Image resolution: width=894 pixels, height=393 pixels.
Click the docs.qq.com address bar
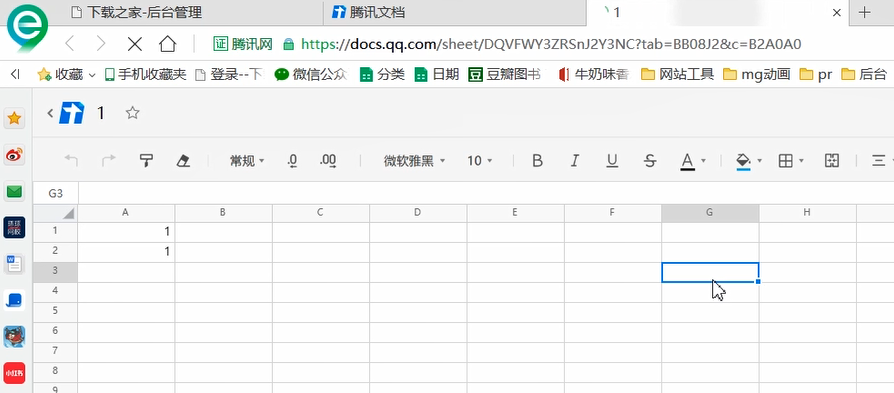(550, 44)
